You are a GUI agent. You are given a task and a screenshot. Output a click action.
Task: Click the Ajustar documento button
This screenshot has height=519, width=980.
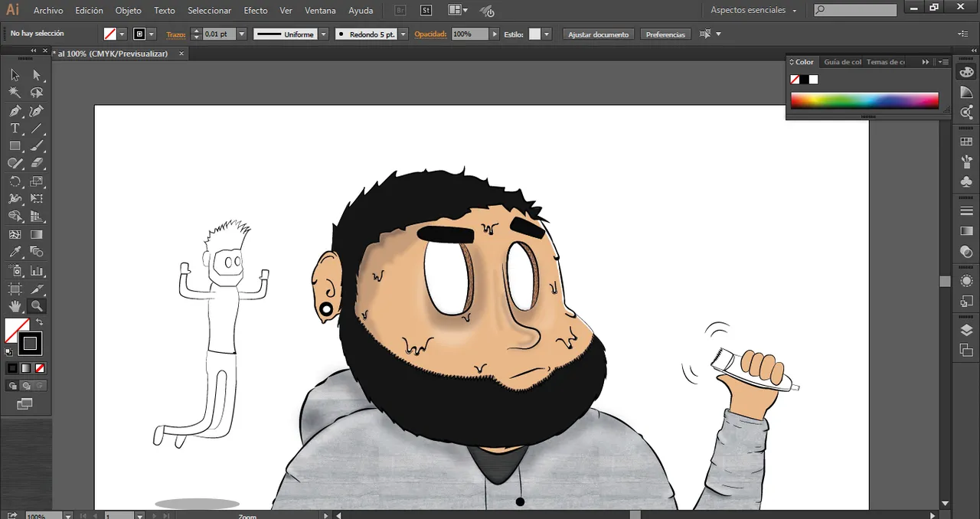pos(598,34)
